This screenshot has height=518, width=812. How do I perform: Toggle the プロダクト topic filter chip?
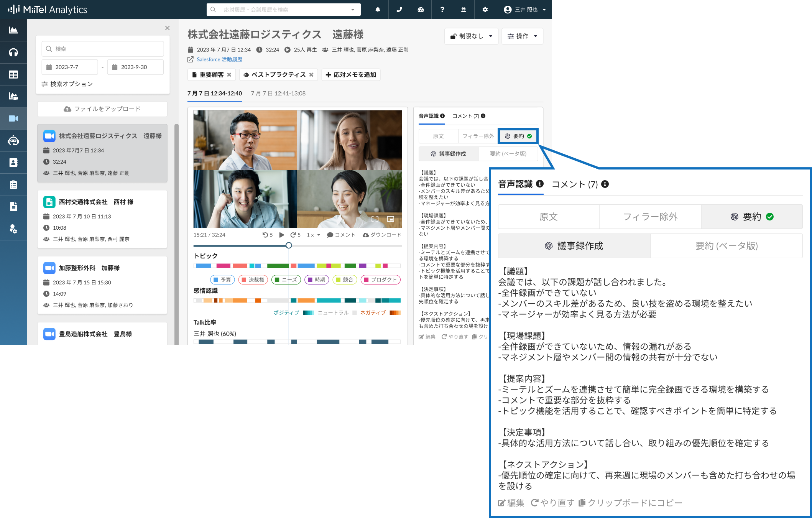tap(380, 280)
